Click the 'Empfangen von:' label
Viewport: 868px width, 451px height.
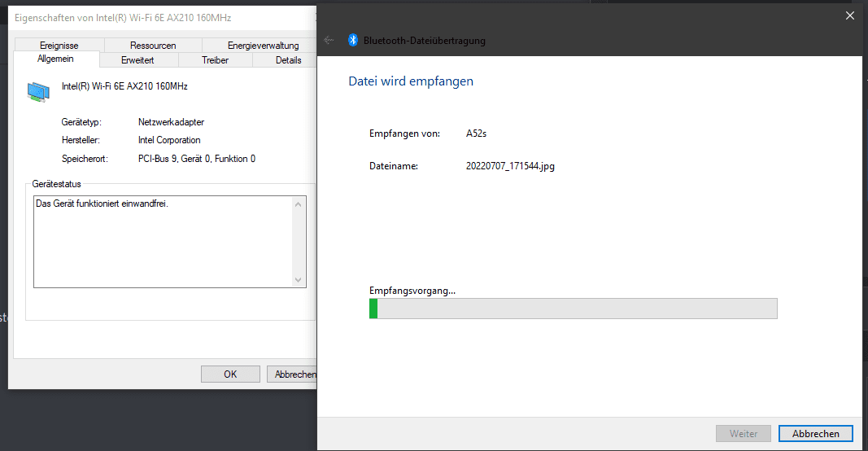point(404,134)
